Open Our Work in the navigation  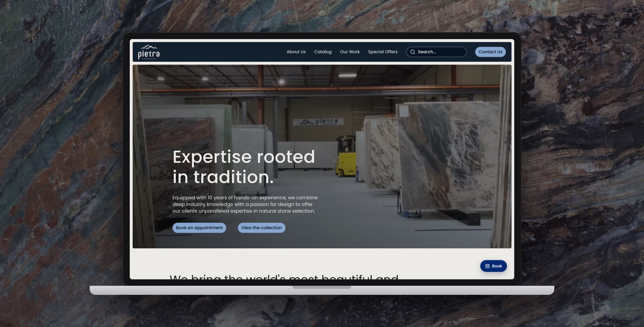(x=350, y=52)
